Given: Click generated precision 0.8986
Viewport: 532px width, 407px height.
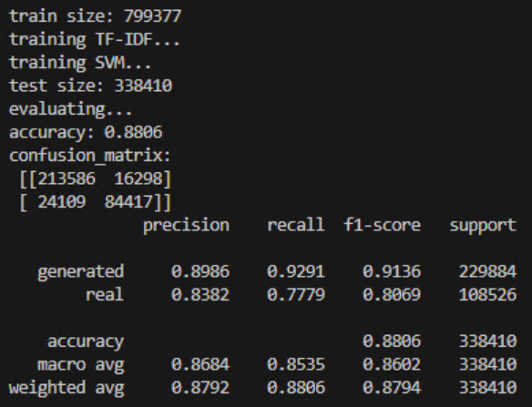Looking at the screenshot, I should point(200,271).
